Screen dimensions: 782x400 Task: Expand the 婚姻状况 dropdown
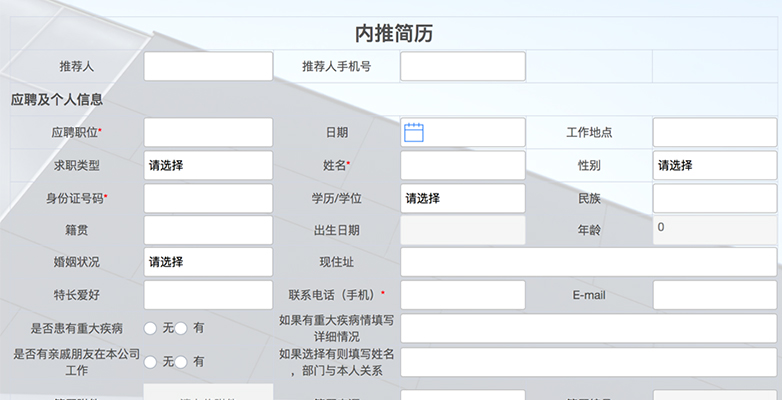(208, 262)
